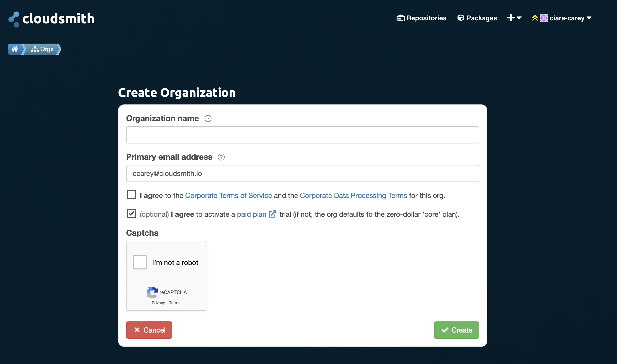This screenshot has height=364, width=617.
Task: Click the green Create button
Action: 457,330
